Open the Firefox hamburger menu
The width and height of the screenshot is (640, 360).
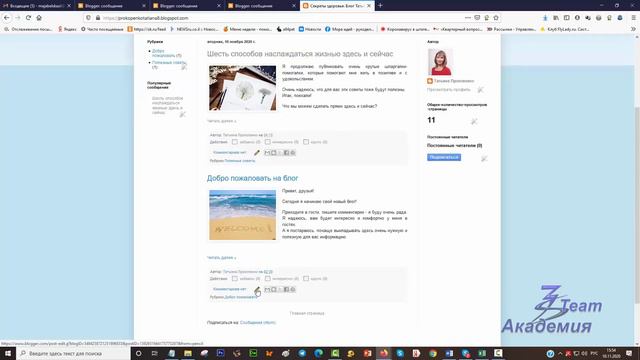point(633,18)
